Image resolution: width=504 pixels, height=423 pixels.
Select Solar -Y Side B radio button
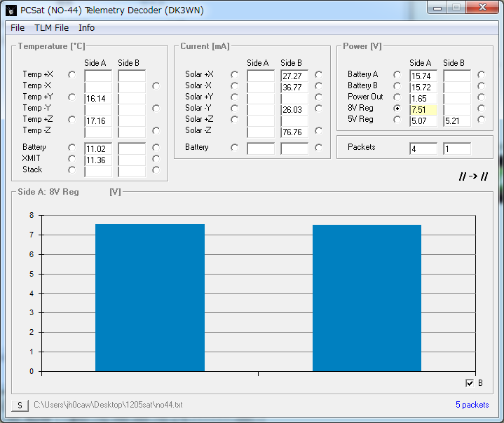318,109
